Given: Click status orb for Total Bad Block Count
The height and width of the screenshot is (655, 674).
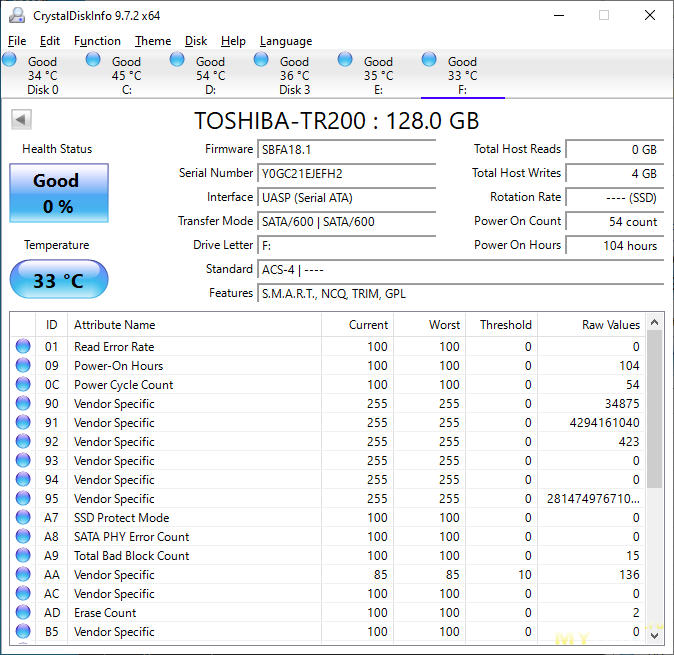Looking at the screenshot, I should 23,556.
